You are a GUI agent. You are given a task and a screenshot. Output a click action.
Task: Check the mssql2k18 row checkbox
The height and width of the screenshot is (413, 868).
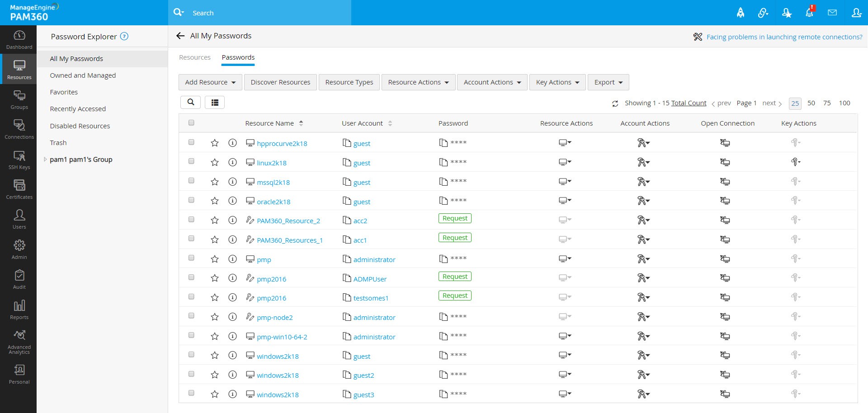click(x=191, y=180)
